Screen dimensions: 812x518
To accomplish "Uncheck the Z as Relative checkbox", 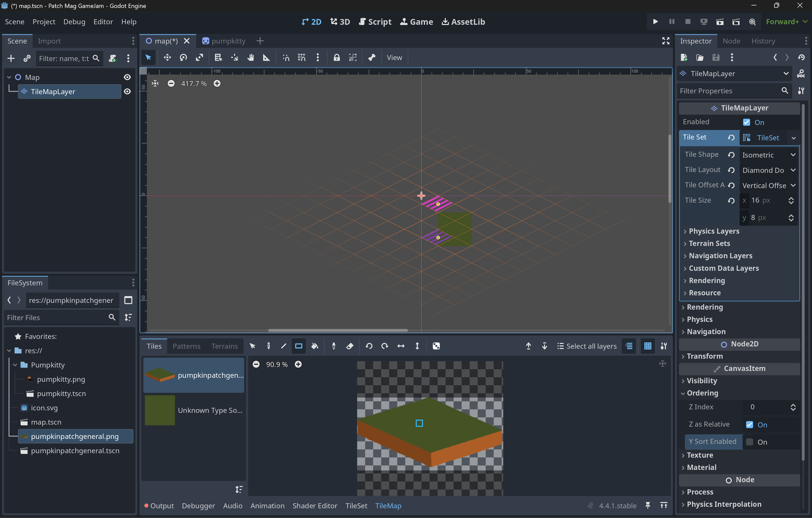I will click(750, 425).
